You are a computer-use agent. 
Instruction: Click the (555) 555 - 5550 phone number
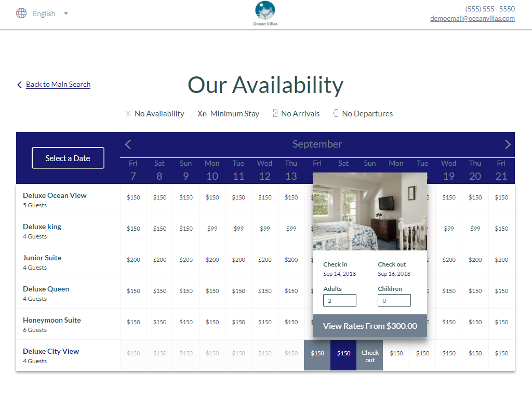(490, 9)
